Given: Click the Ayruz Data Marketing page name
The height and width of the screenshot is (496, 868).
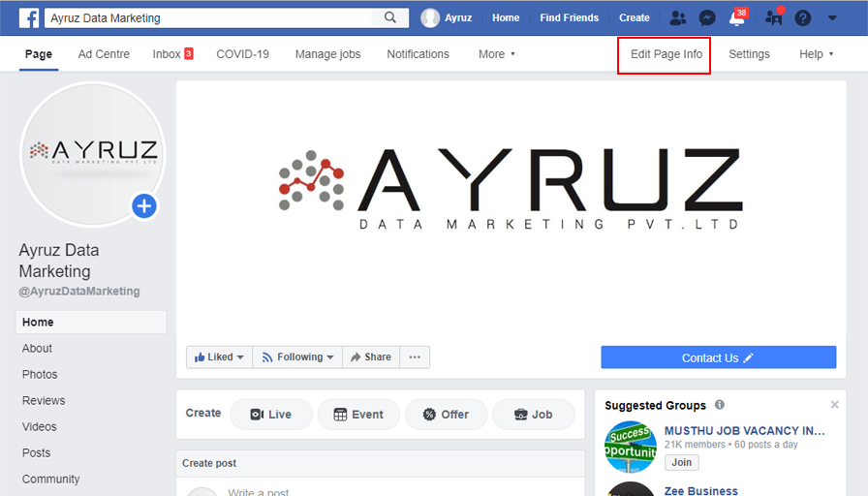Looking at the screenshot, I should (x=59, y=261).
